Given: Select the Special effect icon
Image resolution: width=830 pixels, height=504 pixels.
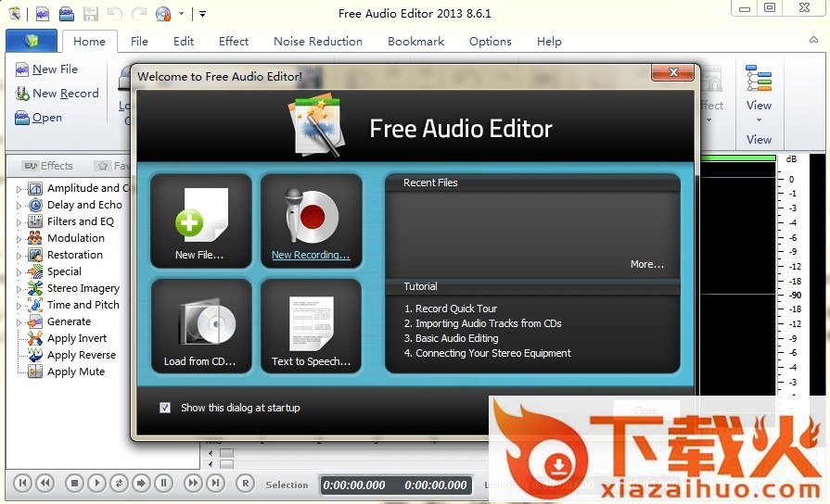Looking at the screenshot, I should (x=35, y=271).
